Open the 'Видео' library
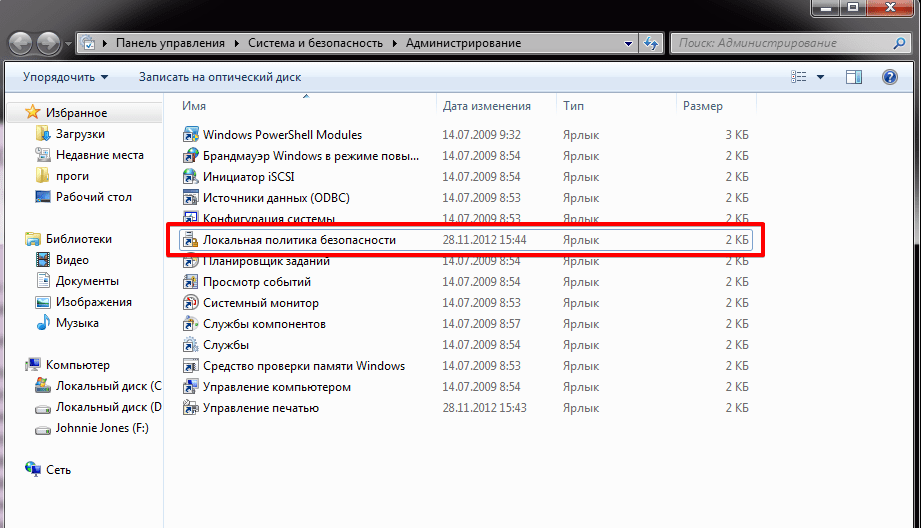 click(72, 260)
